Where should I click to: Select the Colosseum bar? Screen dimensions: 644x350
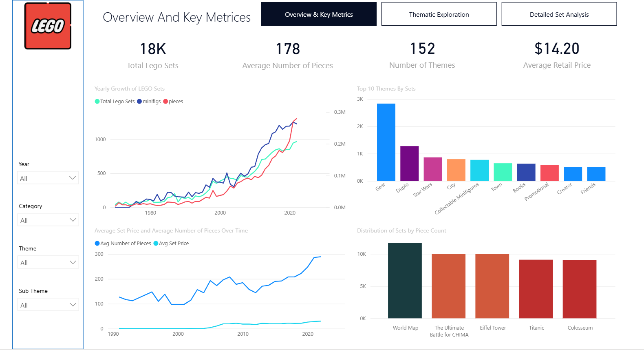pos(580,289)
